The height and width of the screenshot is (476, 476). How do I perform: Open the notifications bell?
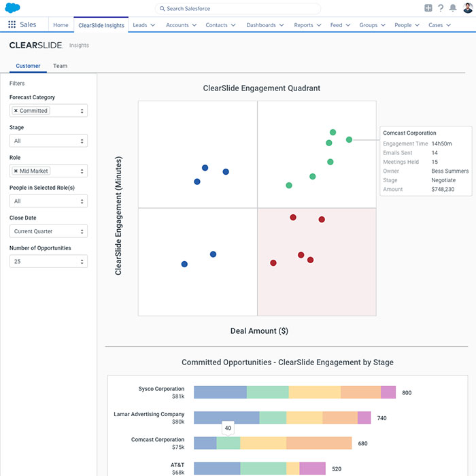pyautogui.click(x=453, y=8)
